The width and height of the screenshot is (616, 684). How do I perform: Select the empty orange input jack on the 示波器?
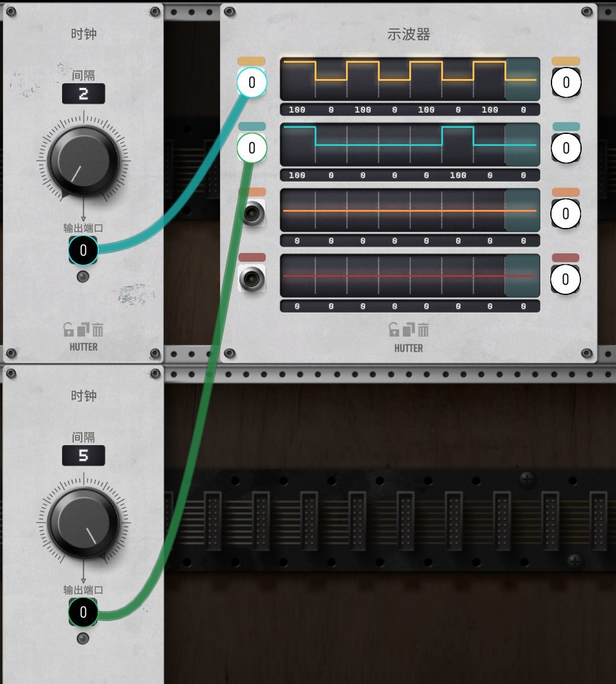tap(252, 214)
